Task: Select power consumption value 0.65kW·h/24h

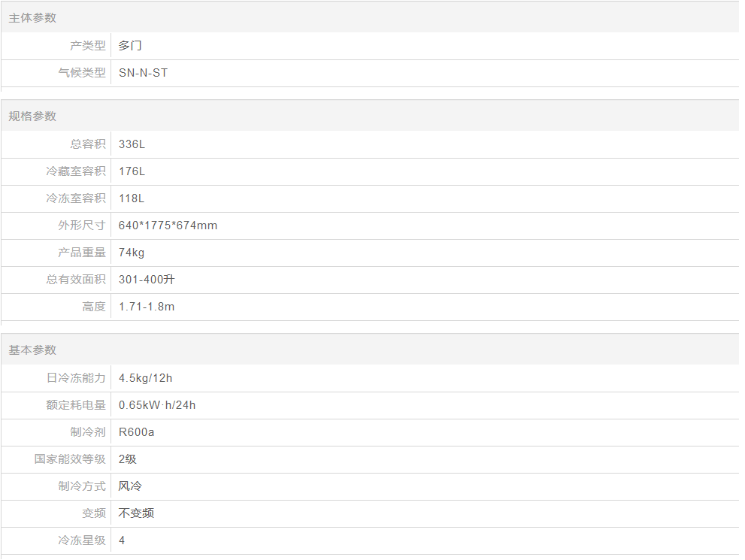Action: [x=157, y=405]
